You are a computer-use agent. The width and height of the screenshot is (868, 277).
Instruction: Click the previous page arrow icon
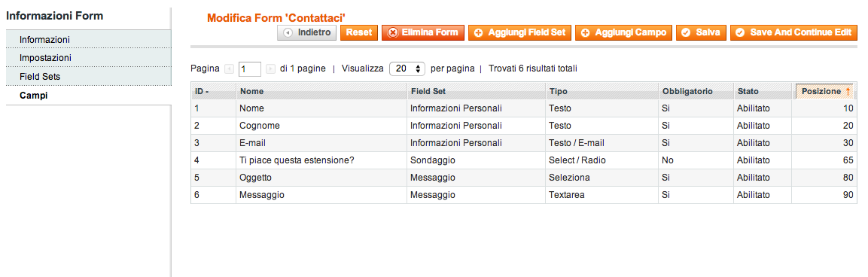click(229, 69)
